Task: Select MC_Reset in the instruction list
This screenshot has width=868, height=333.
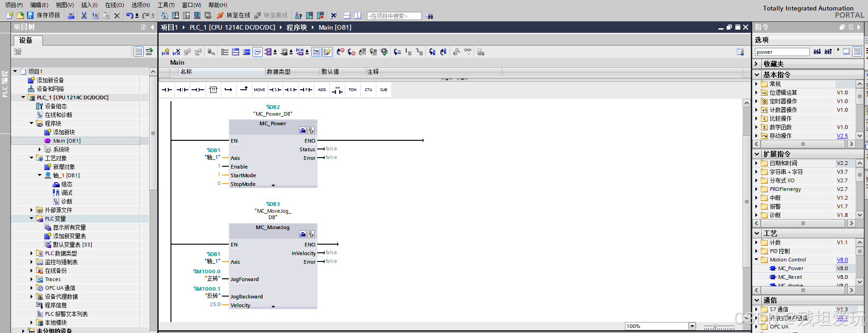Action: pos(790,277)
